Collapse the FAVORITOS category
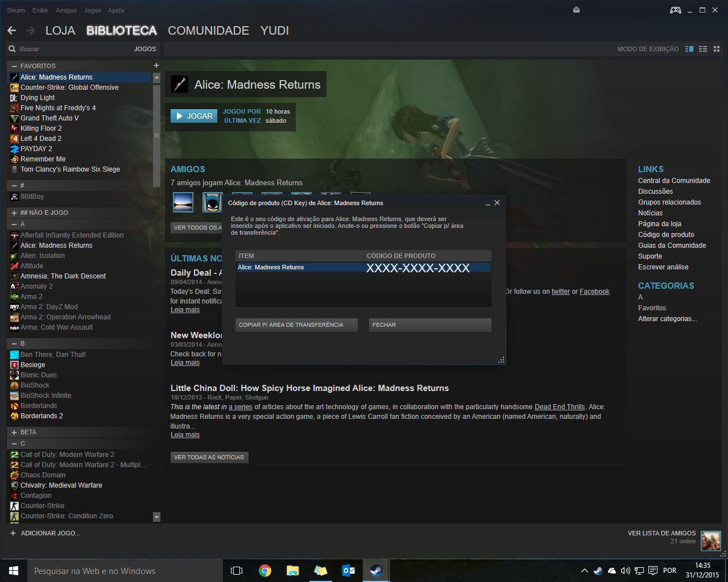The image size is (728, 582). tap(14, 66)
